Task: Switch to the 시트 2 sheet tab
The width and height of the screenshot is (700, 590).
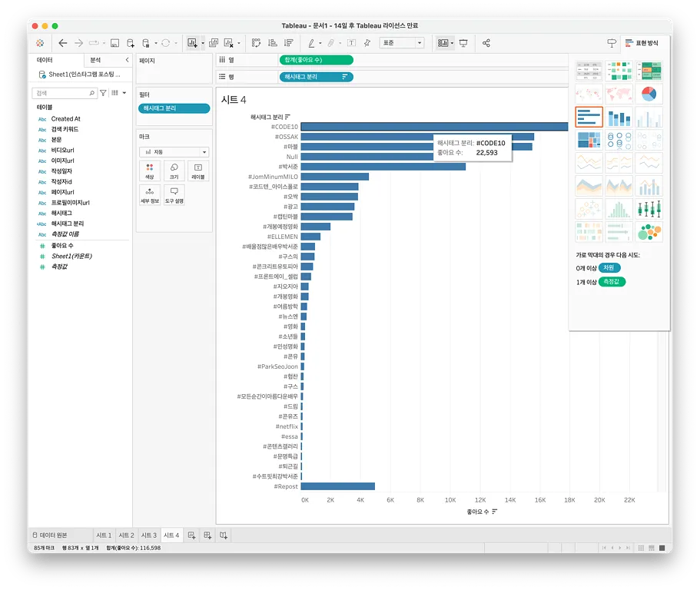Action: tap(126, 535)
